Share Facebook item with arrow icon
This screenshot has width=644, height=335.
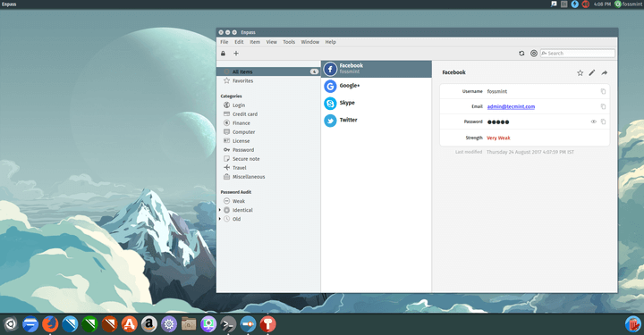pos(604,73)
